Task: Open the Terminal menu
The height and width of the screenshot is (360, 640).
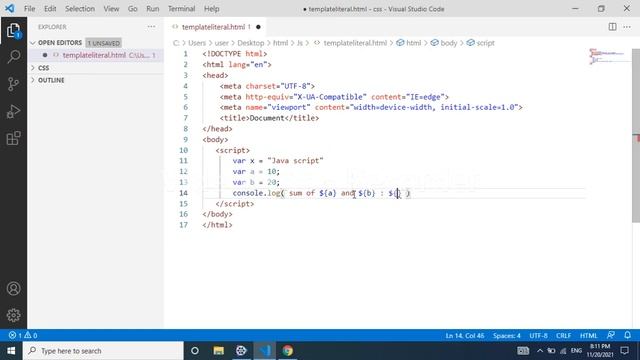Action: click(181, 9)
